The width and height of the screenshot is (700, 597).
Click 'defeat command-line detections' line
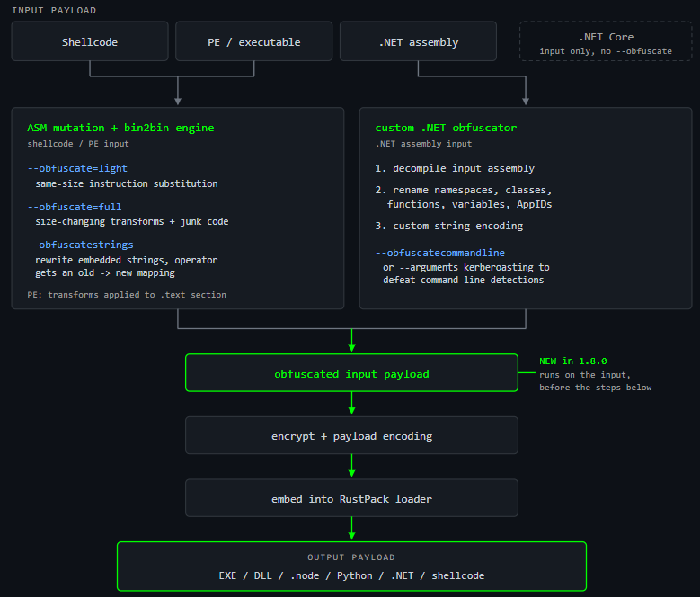pos(464,280)
